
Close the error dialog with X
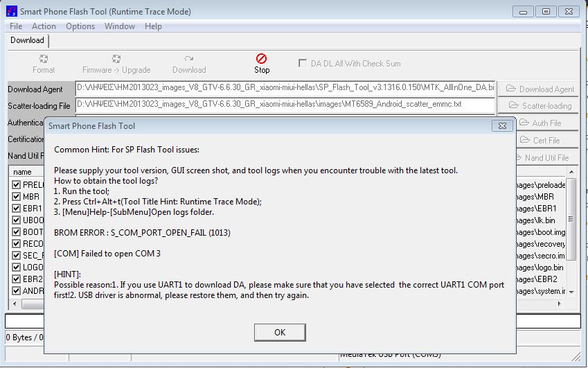coord(502,126)
